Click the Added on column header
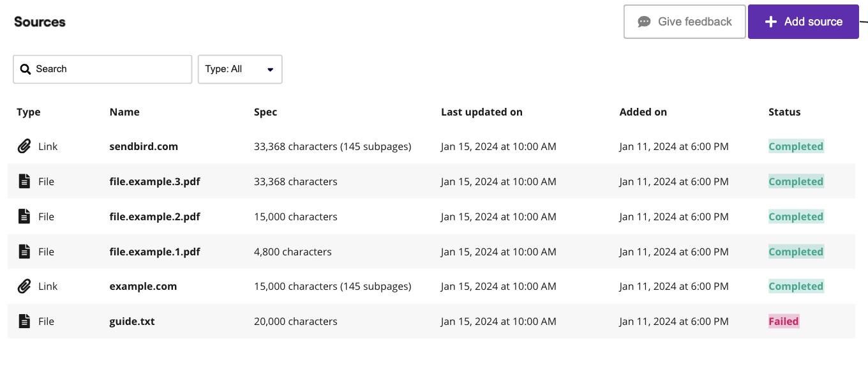This screenshot has width=868, height=392. point(643,112)
